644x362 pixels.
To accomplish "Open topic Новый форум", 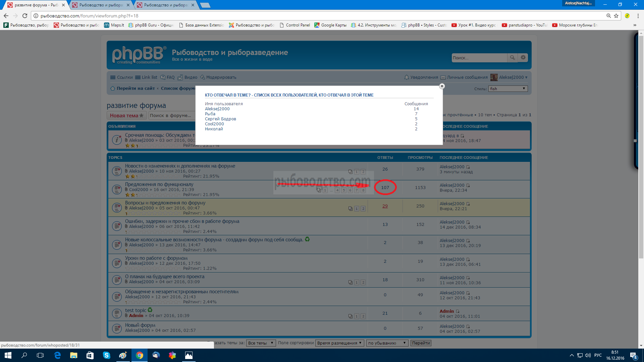I will pyautogui.click(x=140, y=325).
